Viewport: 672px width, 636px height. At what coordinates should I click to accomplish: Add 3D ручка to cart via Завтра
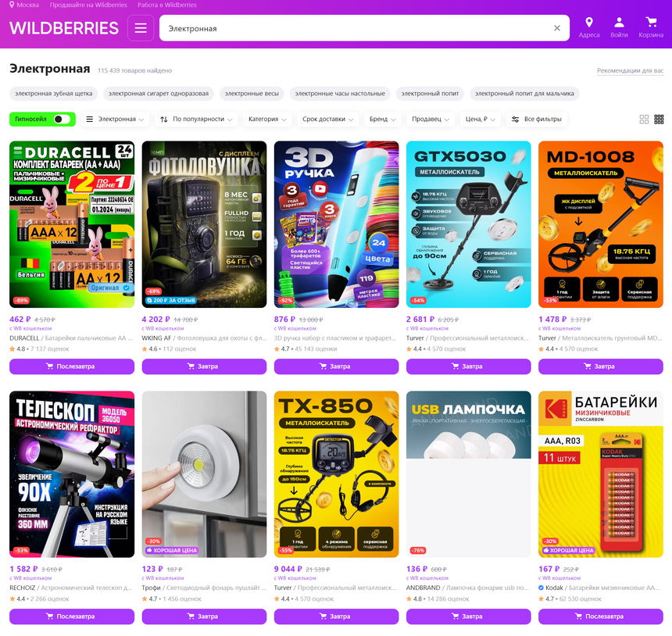click(x=337, y=366)
